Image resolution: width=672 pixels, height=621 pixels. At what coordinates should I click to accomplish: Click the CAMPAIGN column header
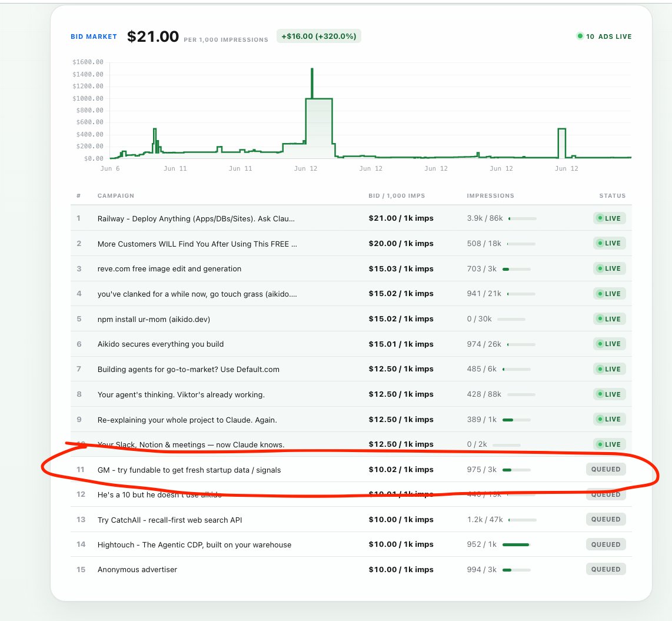pyautogui.click(x=116, y=195)
